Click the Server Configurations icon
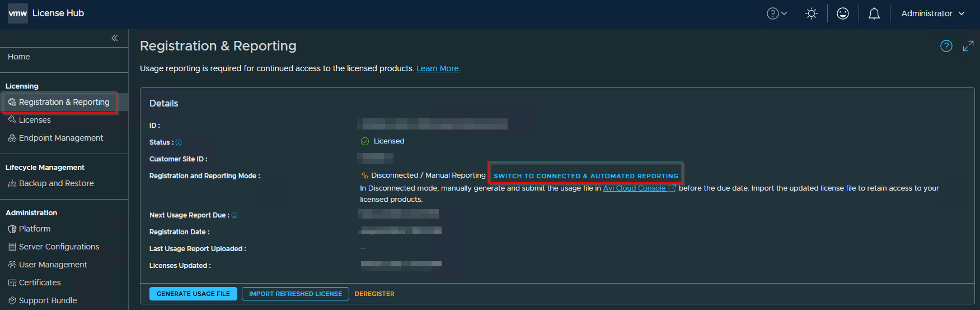Viewport: 980px width, 310px height. (12, 247)
